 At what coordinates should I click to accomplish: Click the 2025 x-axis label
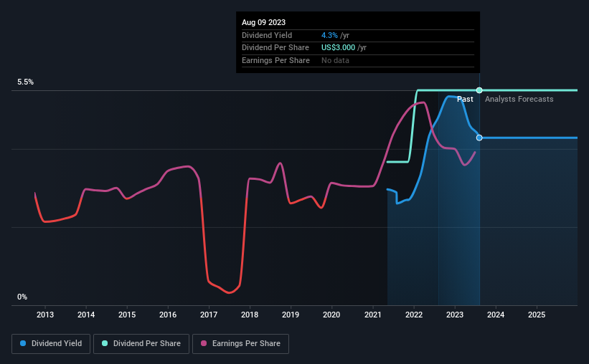click(537, 315)
